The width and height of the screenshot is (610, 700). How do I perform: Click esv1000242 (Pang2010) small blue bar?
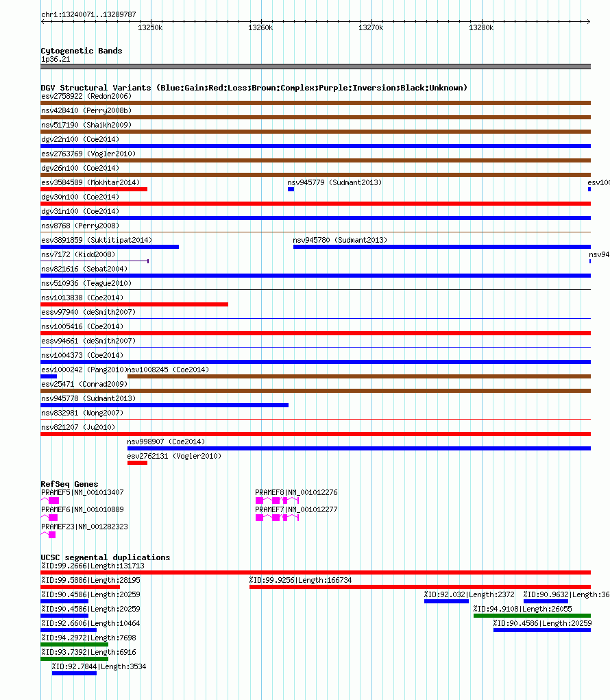coord(49,376)
